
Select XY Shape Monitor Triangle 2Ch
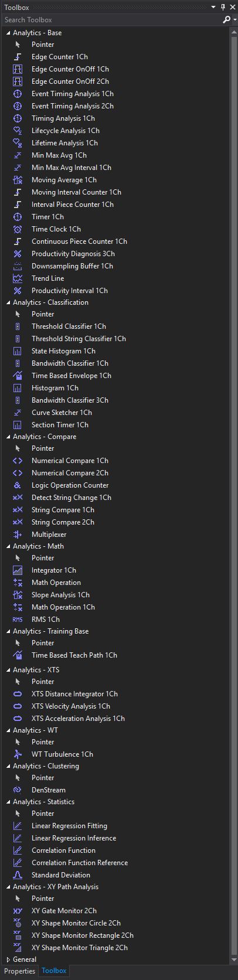tap(80, 948)
